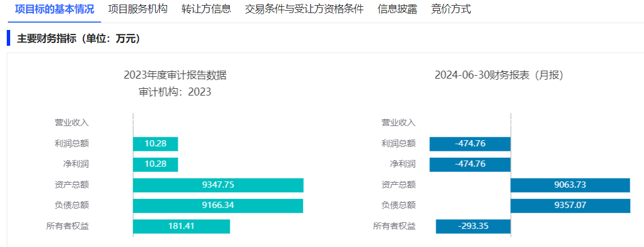Open the 转让方信息 tab
The image size is (644, 247).
coord(206,9)
